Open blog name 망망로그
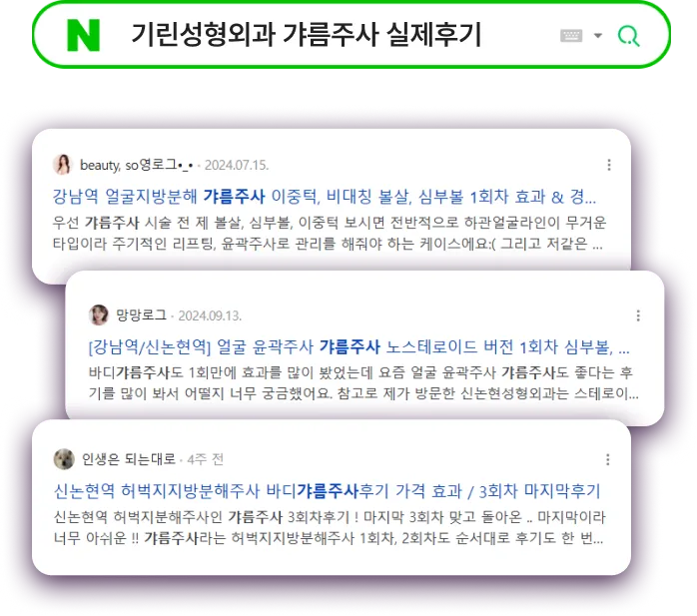This screenshot has width=697, height=616. 142,315
